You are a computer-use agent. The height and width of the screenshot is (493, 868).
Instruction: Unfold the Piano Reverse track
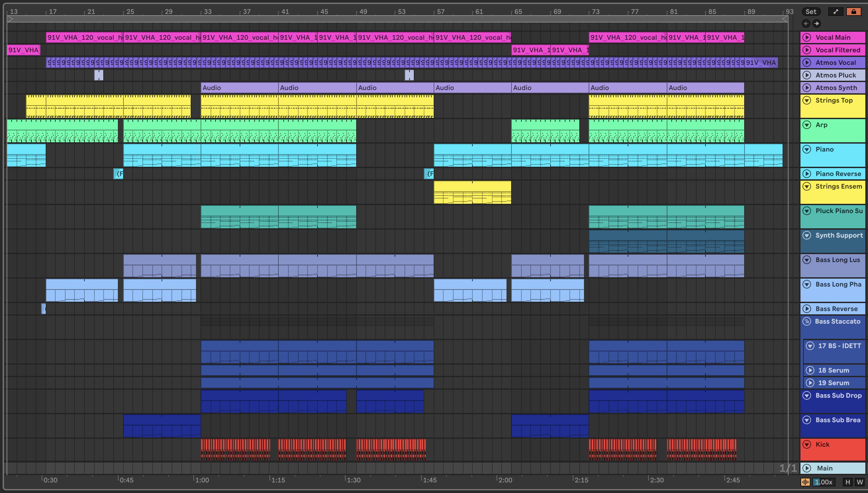coord(807,174)
